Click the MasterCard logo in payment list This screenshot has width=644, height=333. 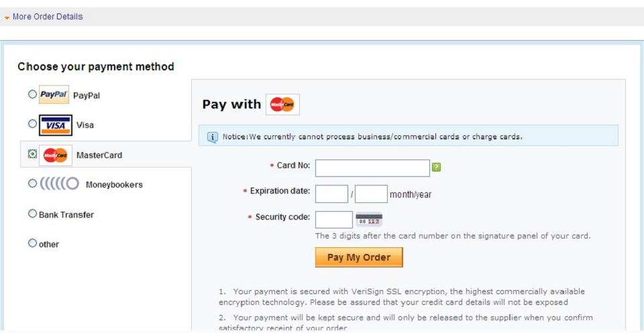point(56,155)
